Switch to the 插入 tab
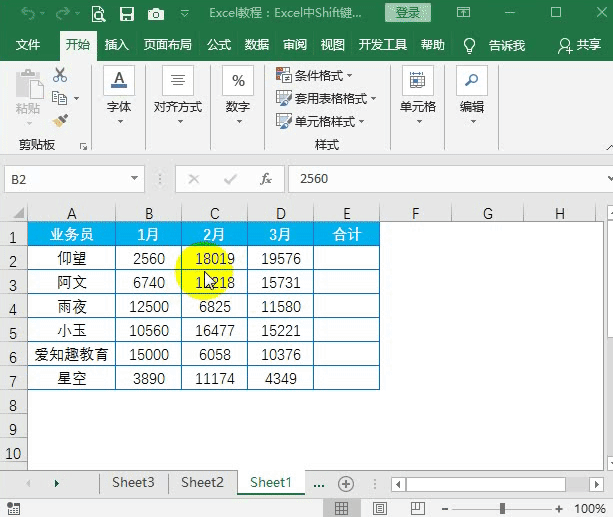This screenshot has height=517, width=613. (x=117, y=45)
